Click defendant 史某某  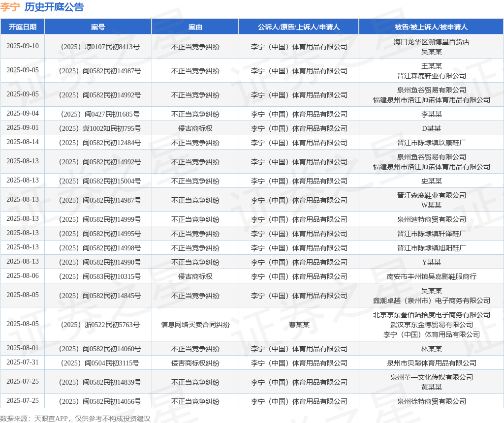[431, 181]
